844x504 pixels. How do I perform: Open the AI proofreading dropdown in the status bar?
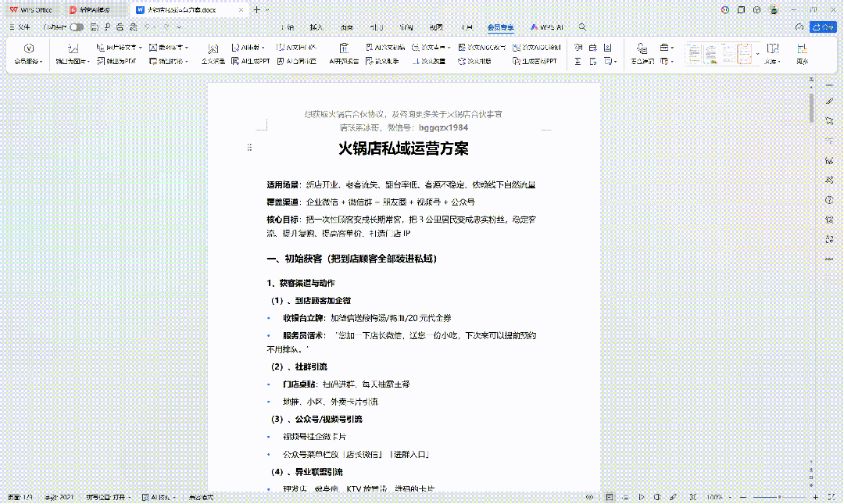[159, 497]
